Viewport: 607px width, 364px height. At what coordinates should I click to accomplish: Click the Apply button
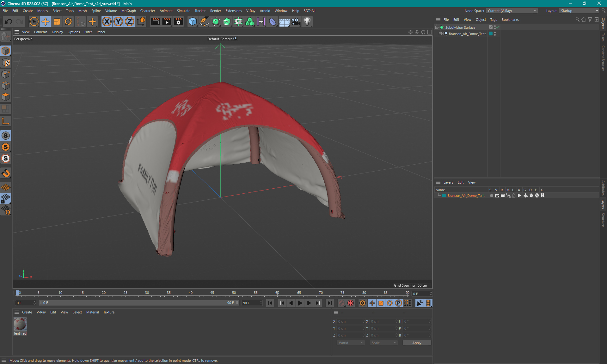point(416,343)
